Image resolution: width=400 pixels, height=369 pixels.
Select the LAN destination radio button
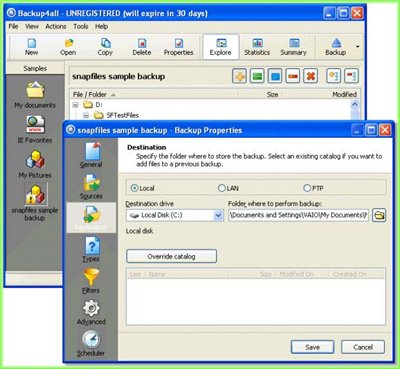[222, 188]
